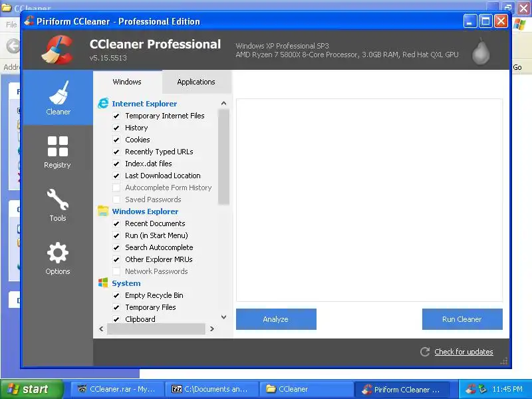
Task: Click the CCleaner logo in header
Action: tap(58, 50)
